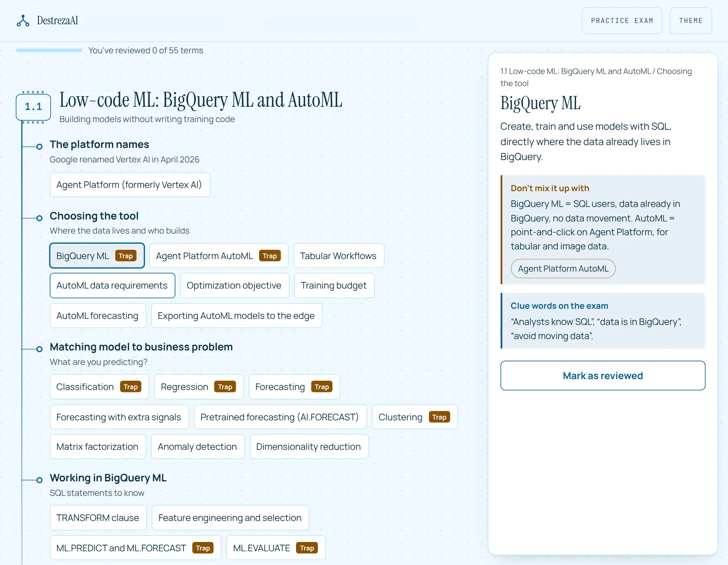Viewport: 728px width, 565px height.
Task: Open the Training budget term
Action: click(334, 285)
